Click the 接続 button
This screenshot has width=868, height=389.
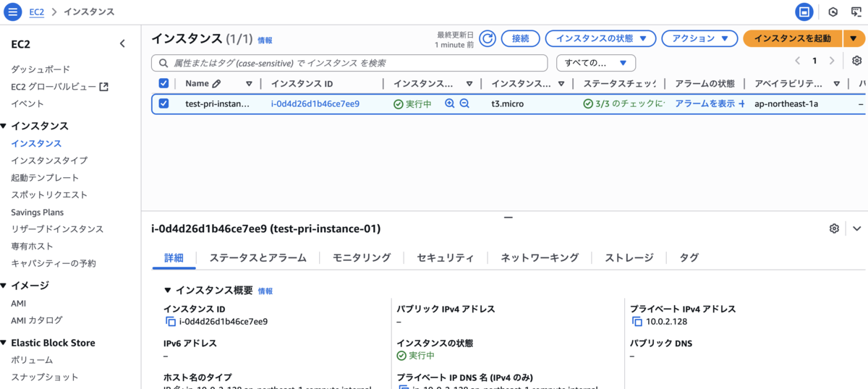click(x=521, y=38)
